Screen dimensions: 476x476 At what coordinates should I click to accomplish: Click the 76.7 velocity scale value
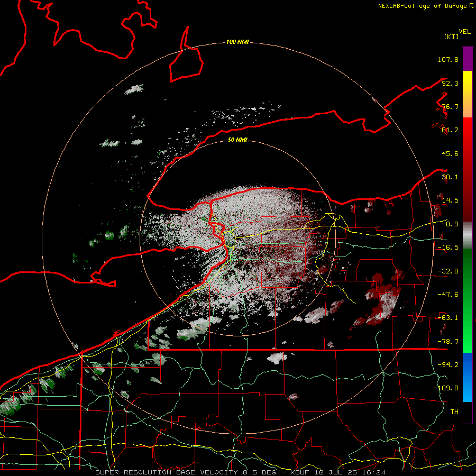[x=450, y=106]
